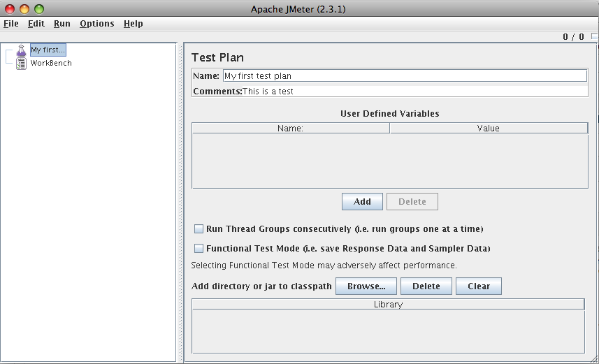
Task: Click the red close window button
Action: [x=10, y=9]
